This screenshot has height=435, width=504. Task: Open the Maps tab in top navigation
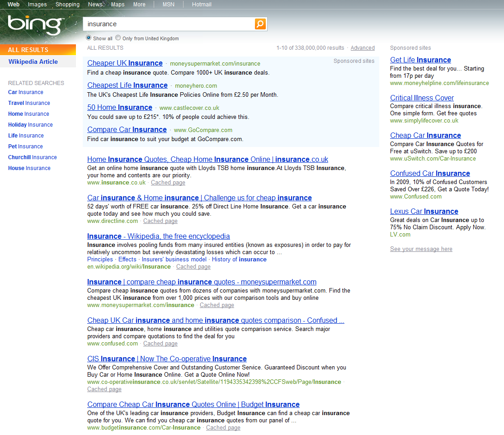click(x=118, y=5)
